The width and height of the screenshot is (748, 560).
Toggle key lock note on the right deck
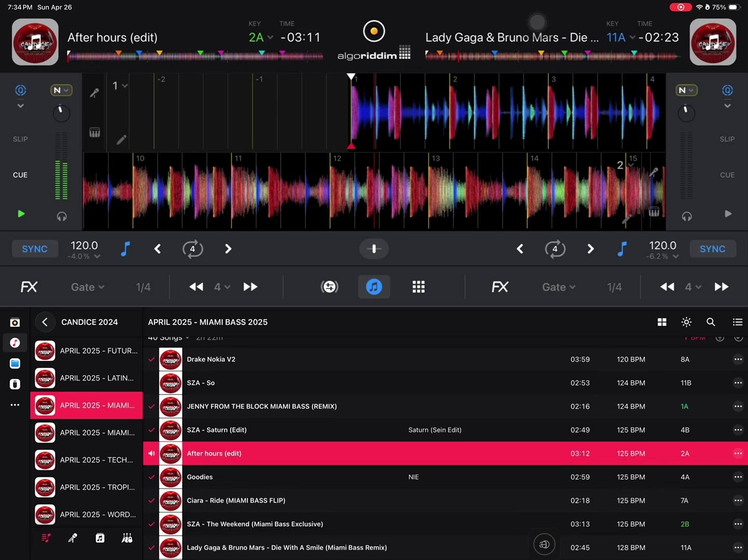coord(622,249)
